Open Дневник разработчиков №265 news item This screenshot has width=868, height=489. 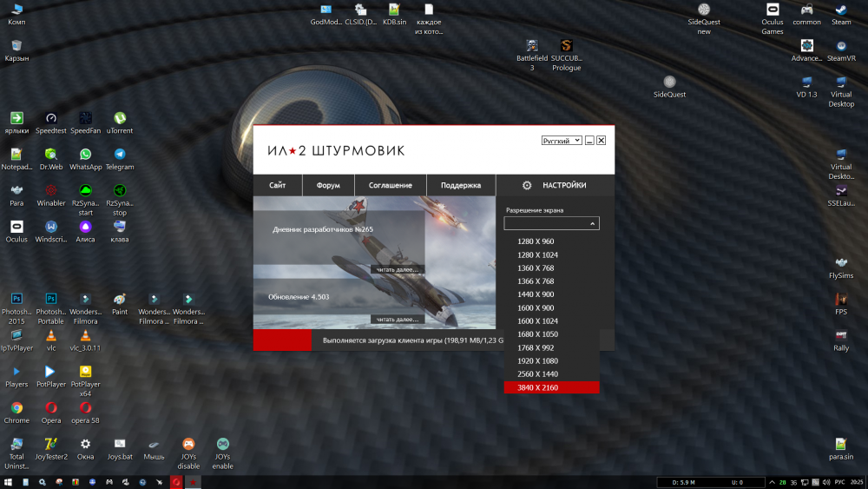coord(323,229)
